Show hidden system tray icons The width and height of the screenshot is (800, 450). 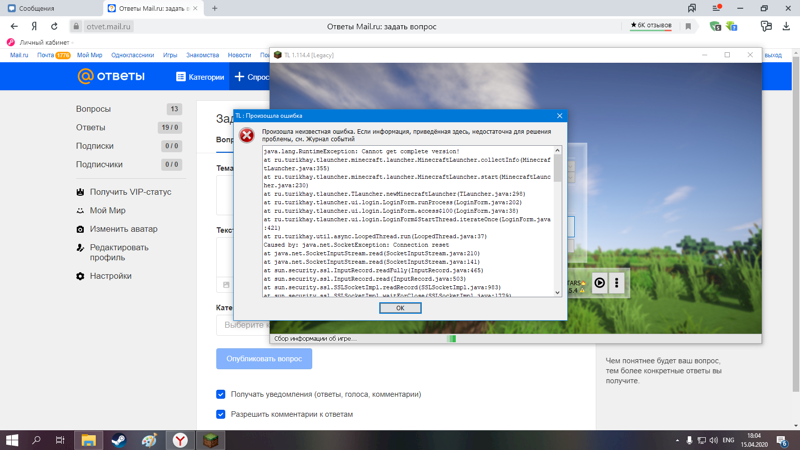tap(676, 440)
